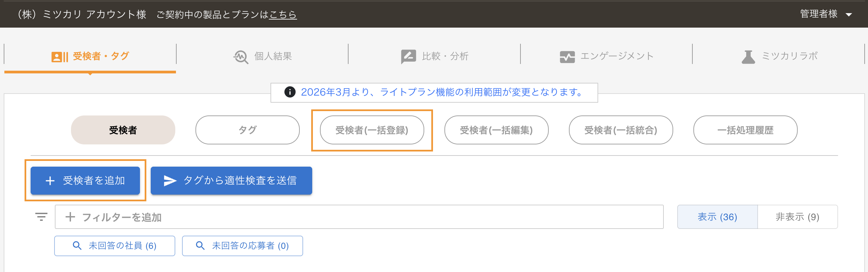Filter by 未回答の応募者 (0)

coord(242,246)
